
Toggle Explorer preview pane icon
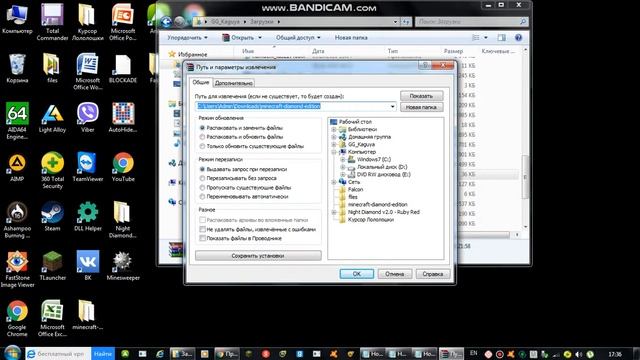(501, 38)
